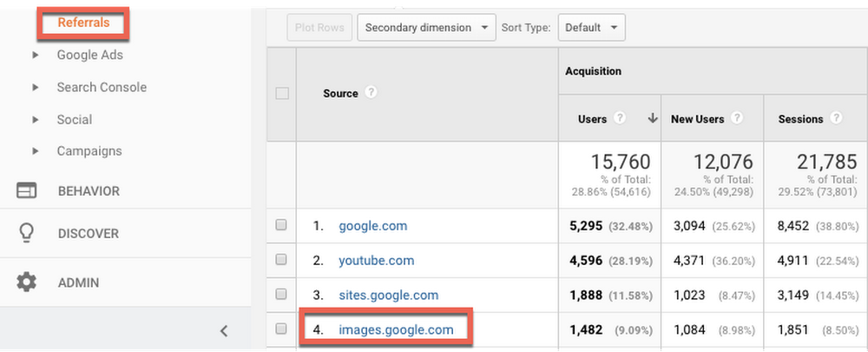Click google.com users value 5,295
Screen dimensions: 868x352
586,226
